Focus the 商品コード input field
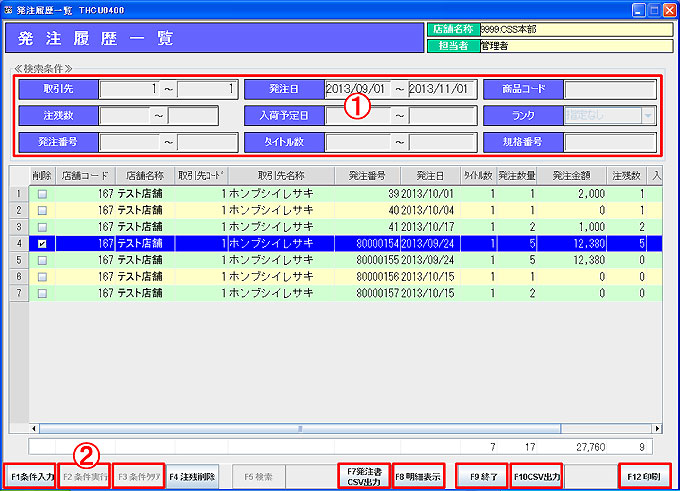 coord(609,90)
